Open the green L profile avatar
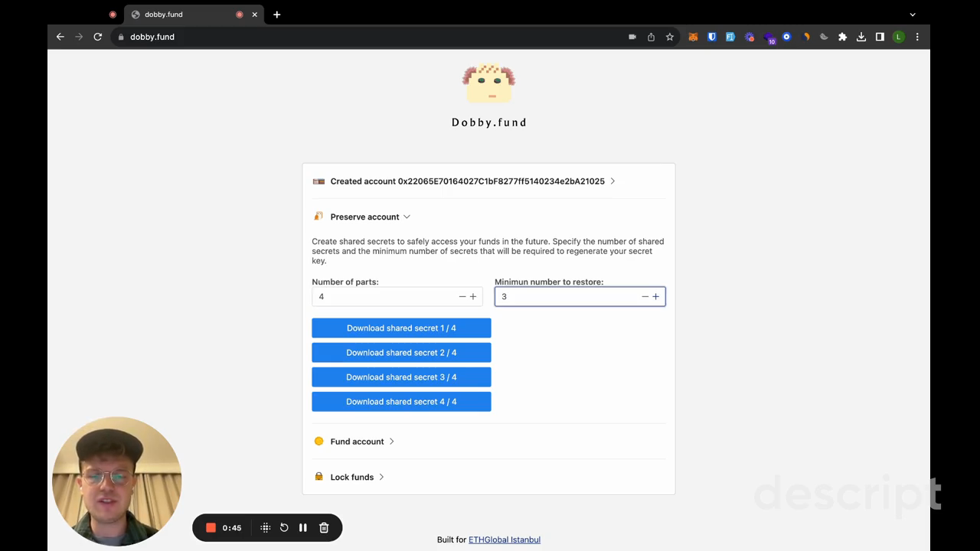 (899, 37)
